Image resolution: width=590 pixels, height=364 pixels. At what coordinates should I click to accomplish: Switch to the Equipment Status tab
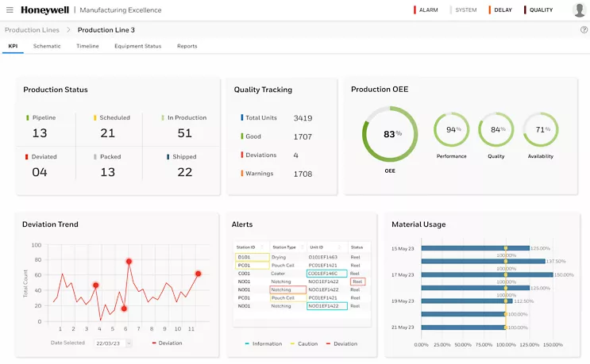137,46
